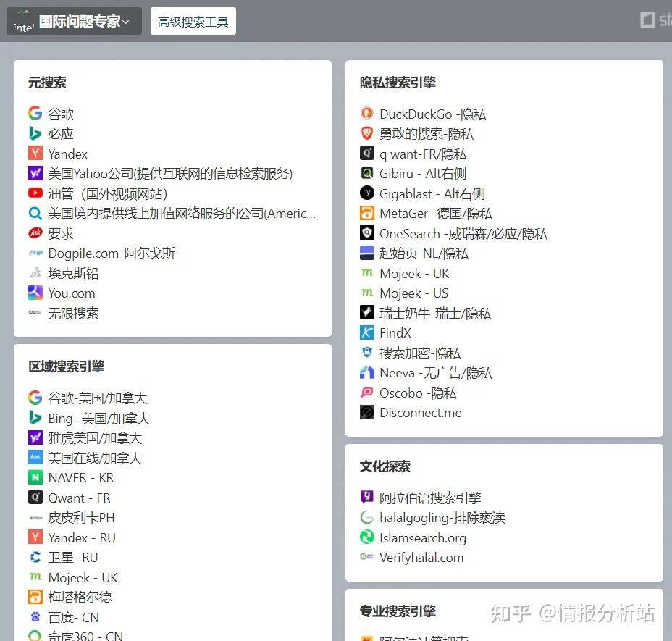Open the Qwant - FR link
Viewport: 672px width, 641px height.
[79, 498]
